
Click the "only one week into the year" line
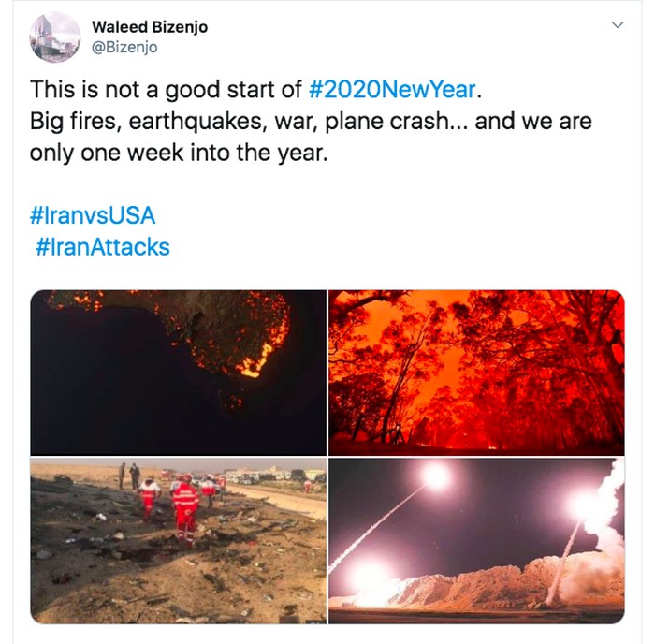(178, 154)
